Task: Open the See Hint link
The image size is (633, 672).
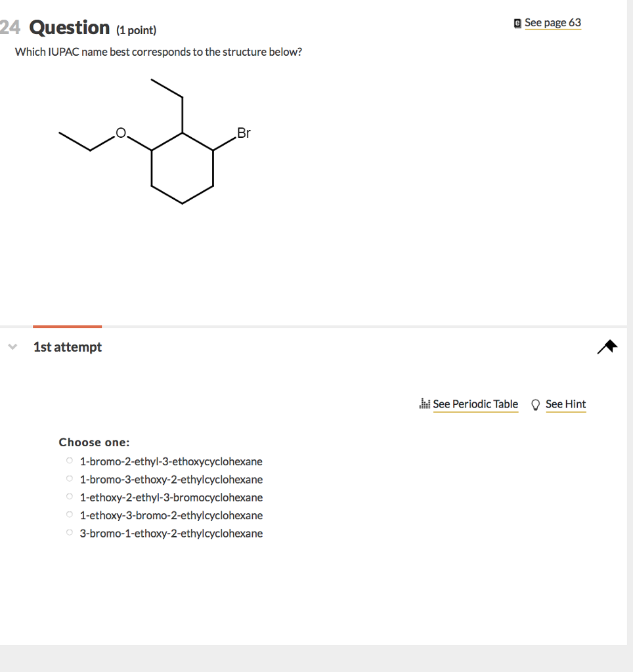Action: [565, 404]
